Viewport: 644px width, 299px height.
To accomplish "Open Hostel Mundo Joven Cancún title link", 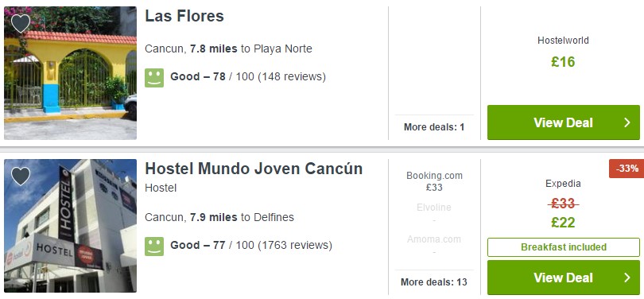I will (x=254, y=169).
